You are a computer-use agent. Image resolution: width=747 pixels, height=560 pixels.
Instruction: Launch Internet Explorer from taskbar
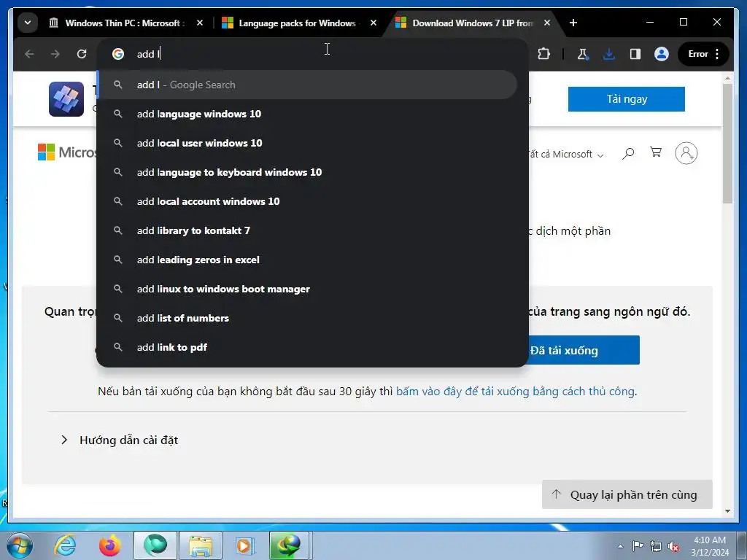(65, 545)
